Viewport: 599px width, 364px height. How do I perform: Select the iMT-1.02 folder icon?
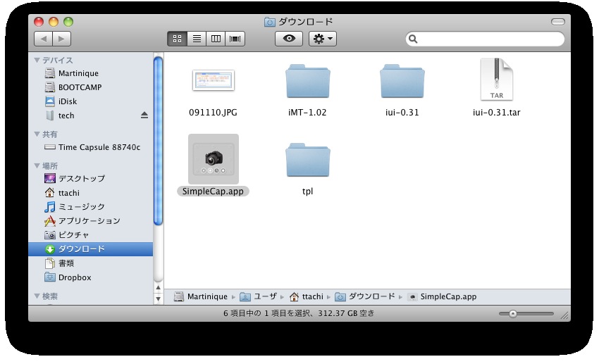307,81
